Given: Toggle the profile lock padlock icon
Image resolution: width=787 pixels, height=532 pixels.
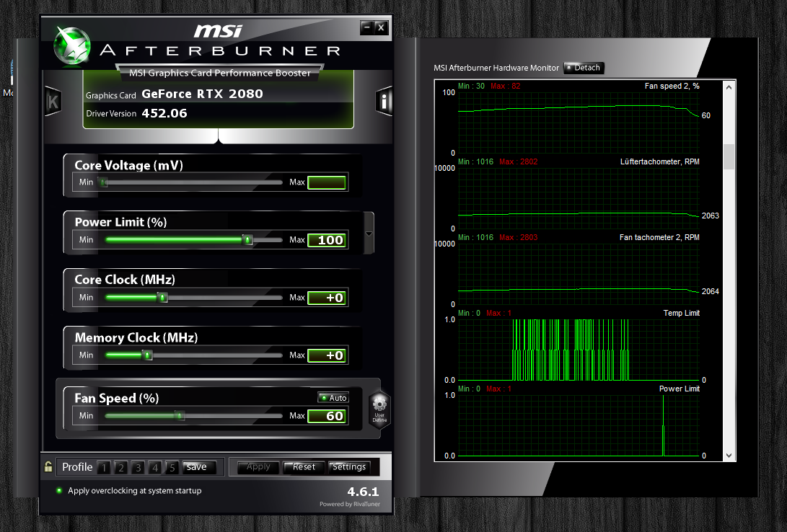Looking at the screenshot, I should pos(48,467).
